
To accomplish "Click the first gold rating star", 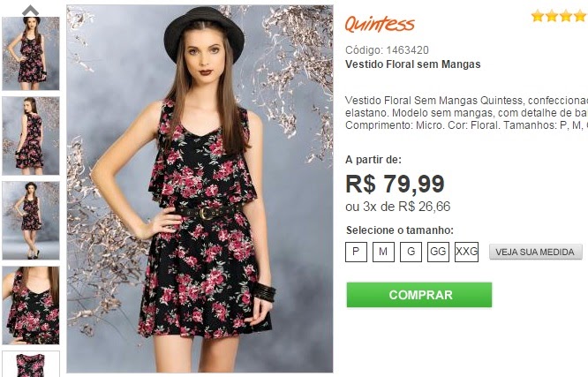I will (538, 16).
